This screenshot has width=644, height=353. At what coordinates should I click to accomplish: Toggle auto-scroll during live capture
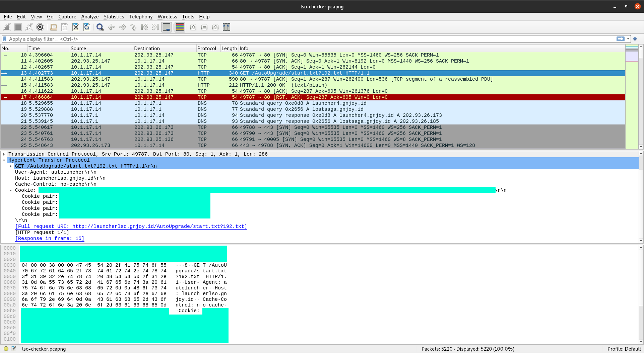tap(167, 27)
